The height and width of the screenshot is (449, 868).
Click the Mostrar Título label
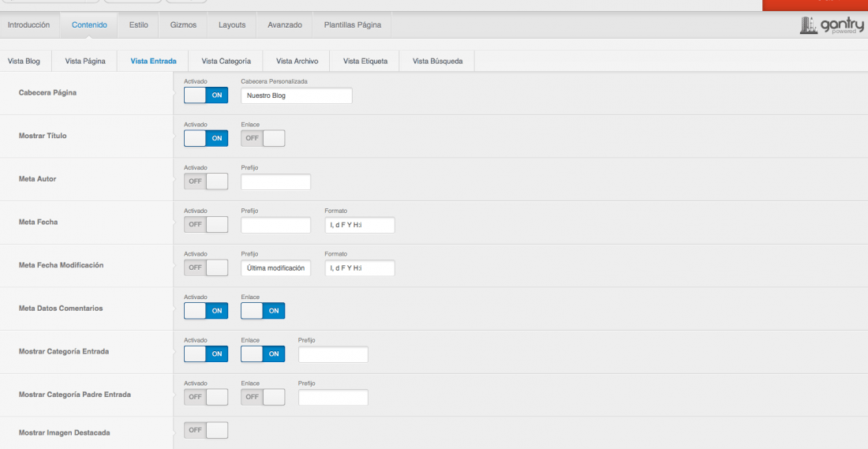click(43, 136)
